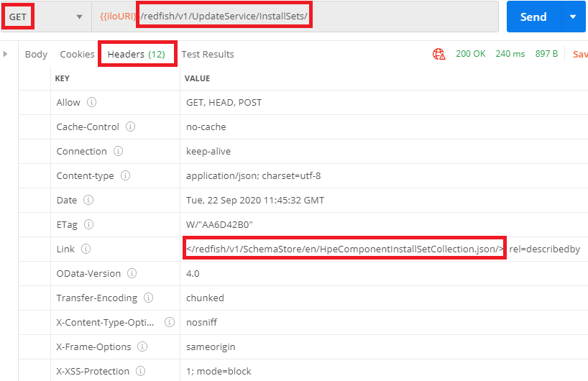Click info icon beside Content-type
Viewport: 588px width, 381px height.
[125, 175]
